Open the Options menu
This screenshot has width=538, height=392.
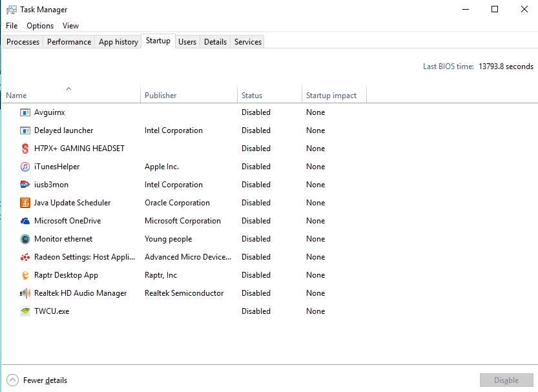click(x=40, y=26)
